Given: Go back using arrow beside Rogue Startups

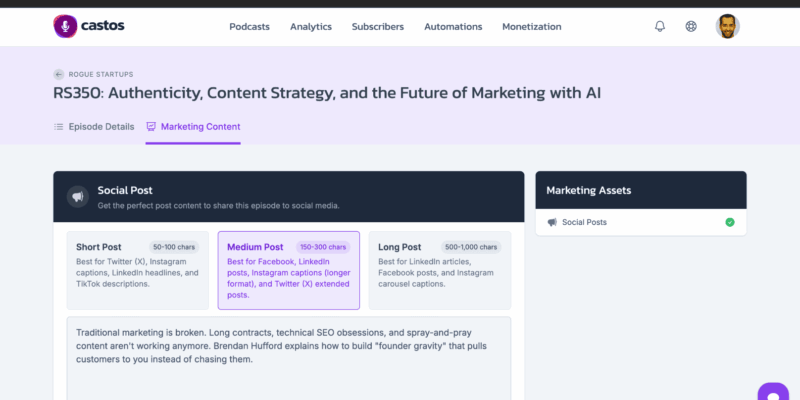Looking at the screenshot, I should [59, 74].
